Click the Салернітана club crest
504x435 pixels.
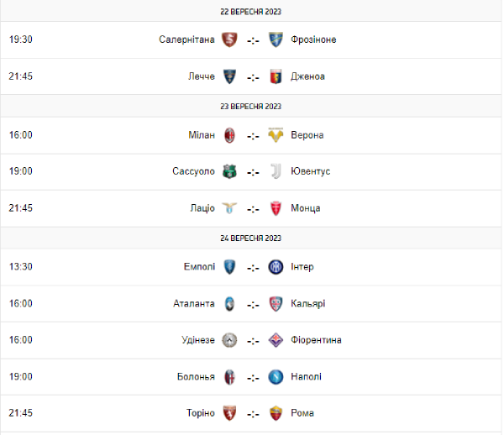pos(229,39)
